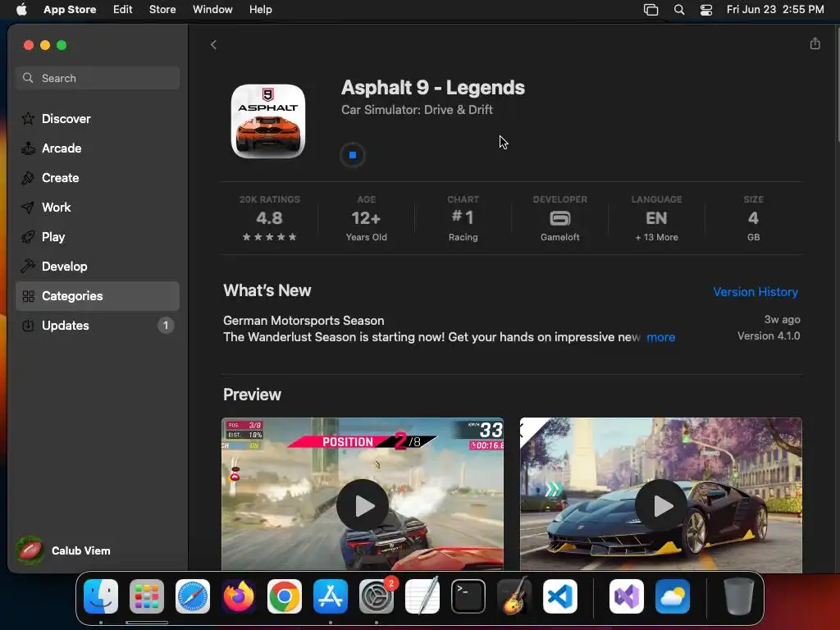Click the 4 GB size info
Image resolution: width=840 pixels, height=630 pixels.
pos(753,218)
